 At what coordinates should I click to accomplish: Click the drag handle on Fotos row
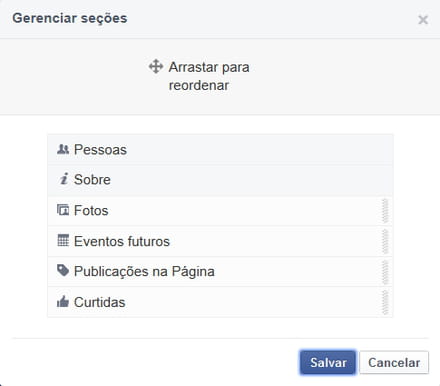385,211
